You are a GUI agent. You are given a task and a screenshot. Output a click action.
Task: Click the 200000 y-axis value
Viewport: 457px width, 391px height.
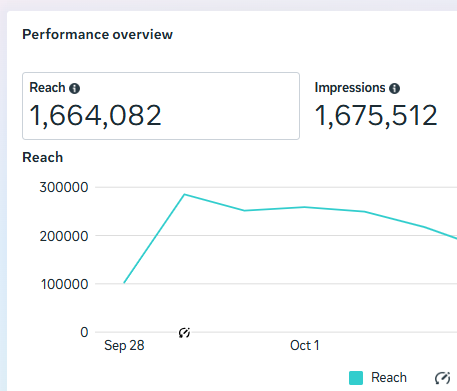pos(64,236)
